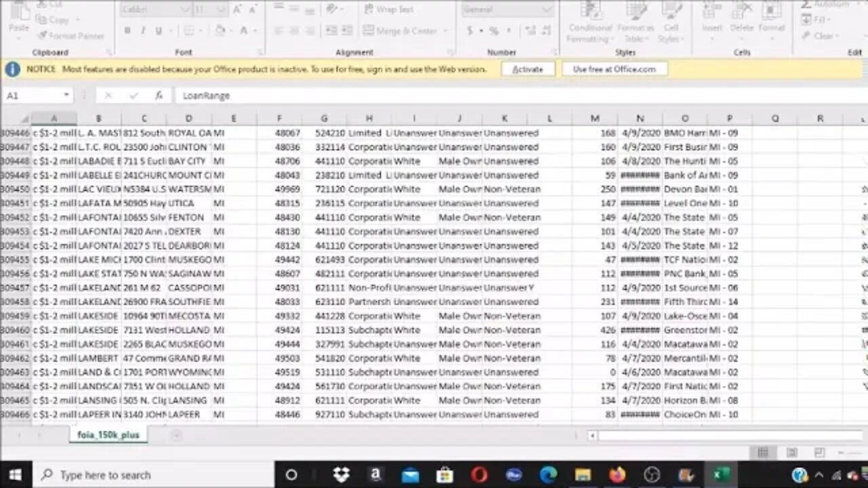Select the Format Painter tool
868x488 pixels.
point(71,36)
